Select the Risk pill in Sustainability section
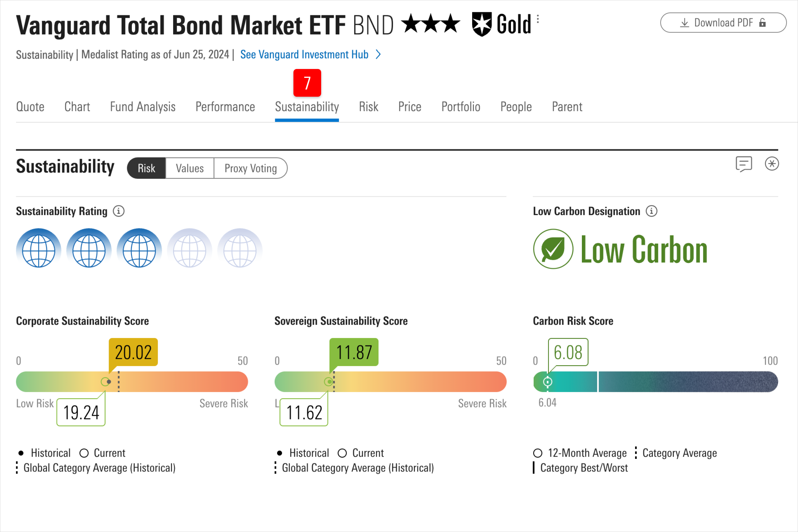798x532 pixels. 146,168
